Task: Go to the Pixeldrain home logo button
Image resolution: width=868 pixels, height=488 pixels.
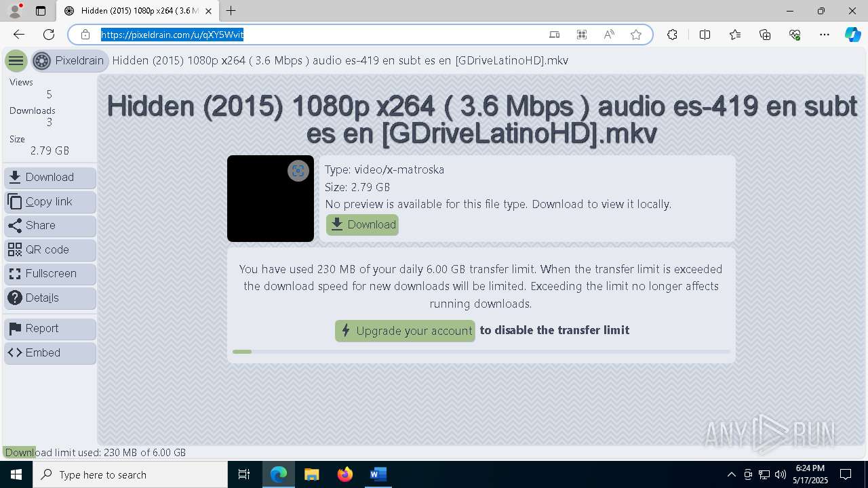Action: (x=69, y=61)
